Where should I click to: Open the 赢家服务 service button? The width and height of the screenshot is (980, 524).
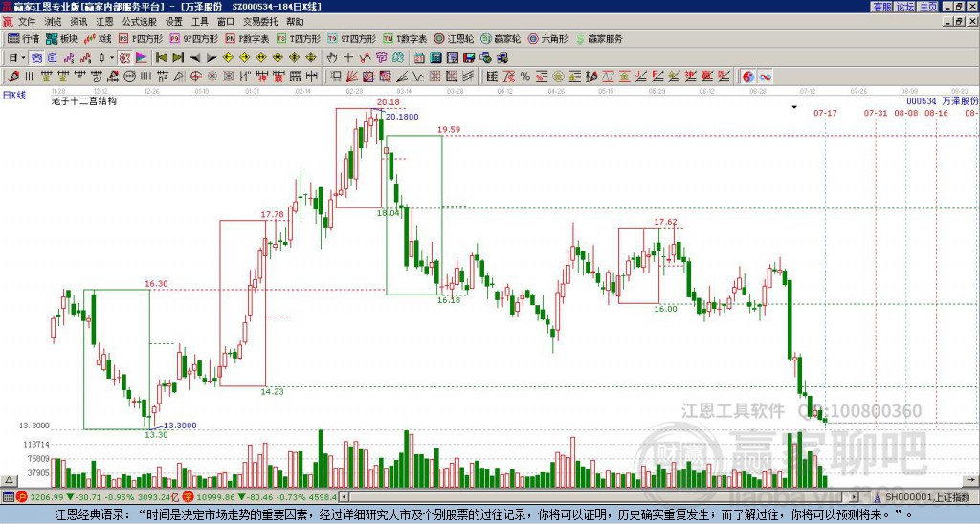click(599, 38)
